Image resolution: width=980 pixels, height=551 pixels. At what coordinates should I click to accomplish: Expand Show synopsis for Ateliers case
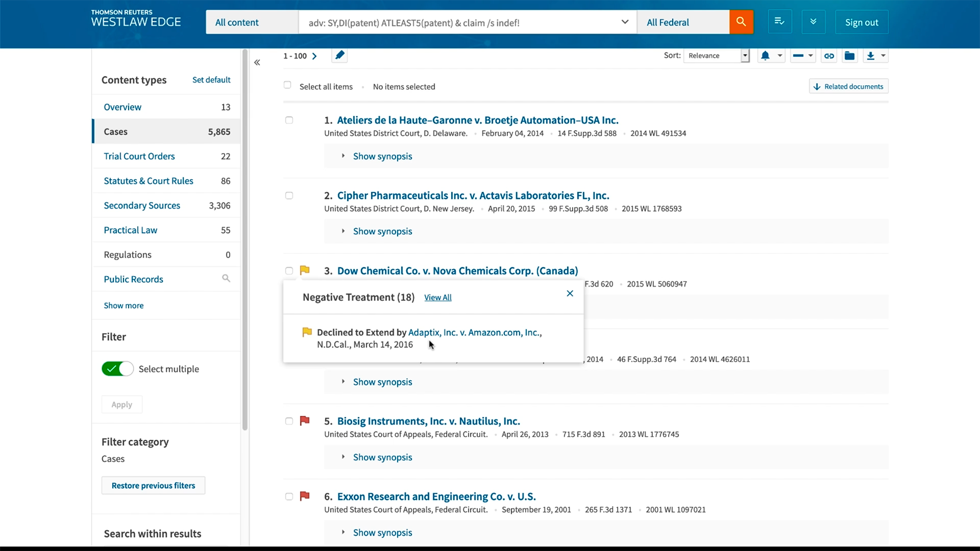coord(382,156)
